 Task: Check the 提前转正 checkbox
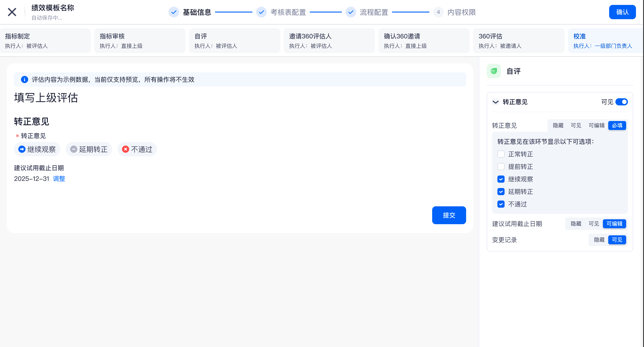pyautogui.click(x=501, y=167)
